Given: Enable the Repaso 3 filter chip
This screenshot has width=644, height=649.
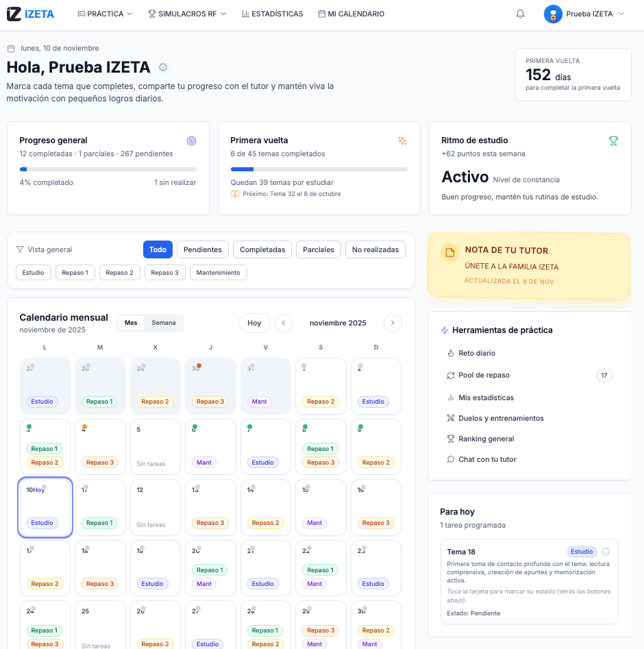Looking at the screenshot, I should [x=164, y=272].
